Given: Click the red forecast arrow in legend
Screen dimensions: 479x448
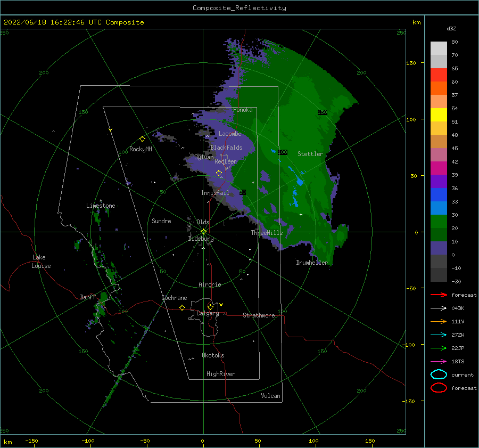Looking at the screenshot, I should click(439, 295).
